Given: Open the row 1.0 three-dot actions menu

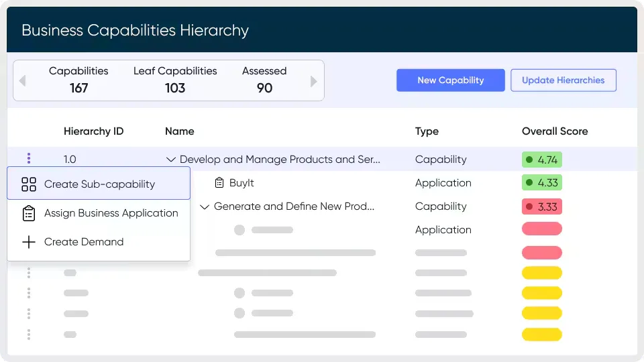Looking at the screenshot, I should click(x=29, y=159).
